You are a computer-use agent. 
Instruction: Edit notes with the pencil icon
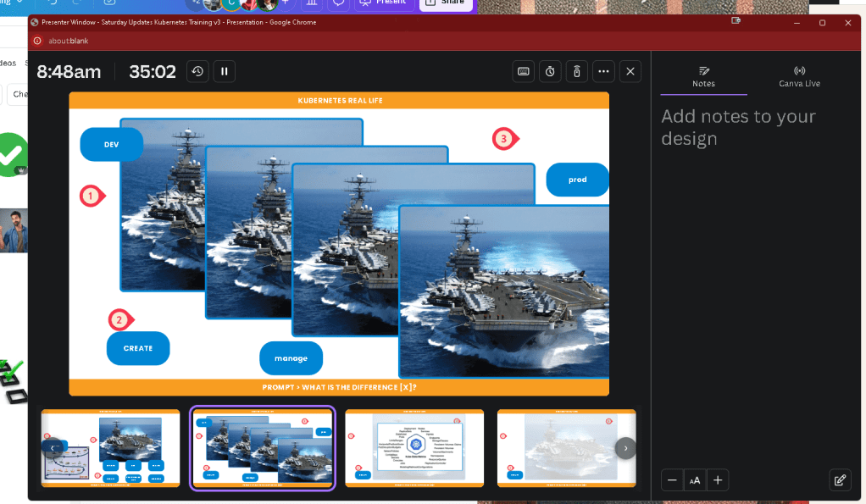click(840, 480)
